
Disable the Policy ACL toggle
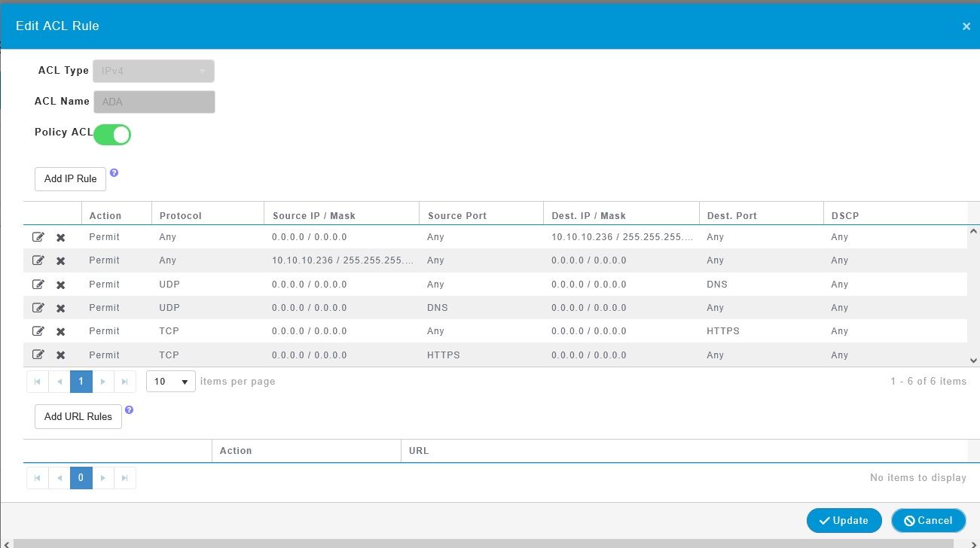[x=111, y=134]
